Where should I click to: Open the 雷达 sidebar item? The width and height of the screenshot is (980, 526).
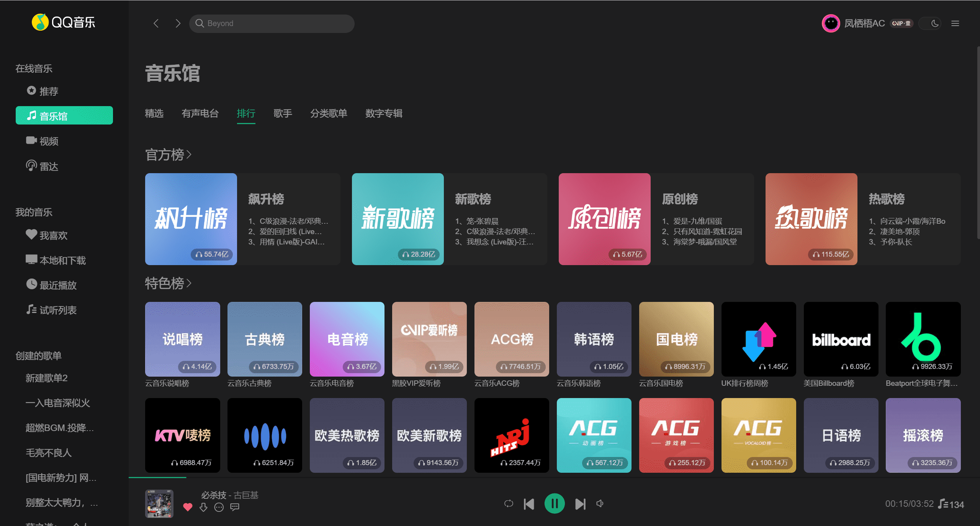click(x=49, y=166)
